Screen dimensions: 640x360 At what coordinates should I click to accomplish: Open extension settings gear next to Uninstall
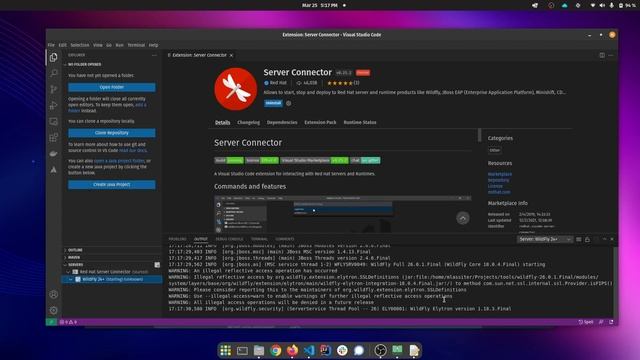pyautogui.click(x=289, y=103)
